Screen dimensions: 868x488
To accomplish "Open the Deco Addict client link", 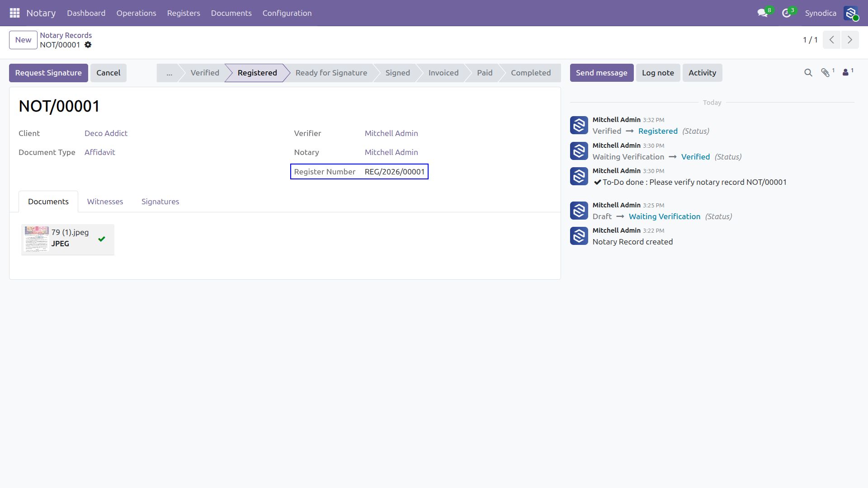I will (x=106, y=133).
